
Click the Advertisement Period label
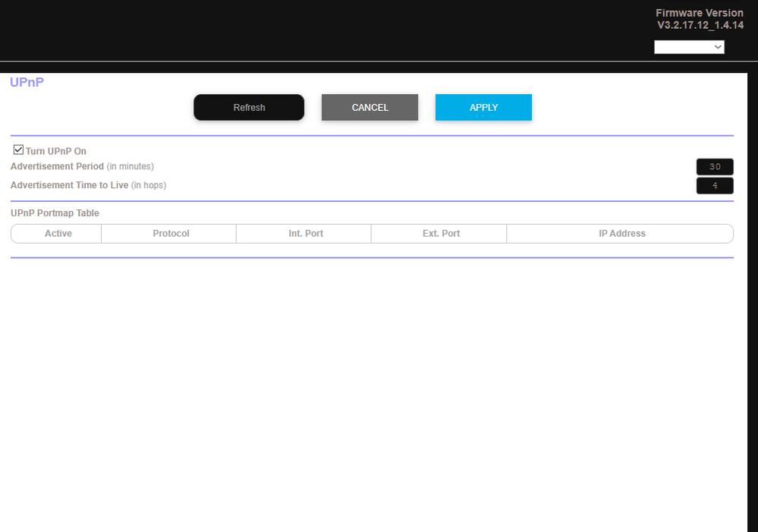(x=57, y=166)
